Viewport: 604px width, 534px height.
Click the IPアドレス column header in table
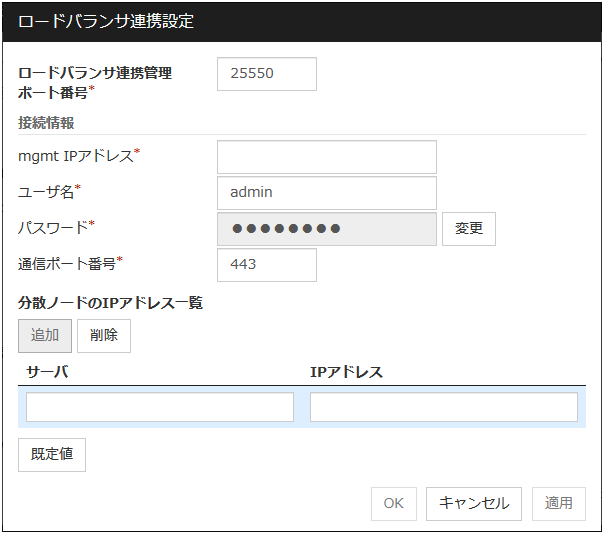[346, 372]
